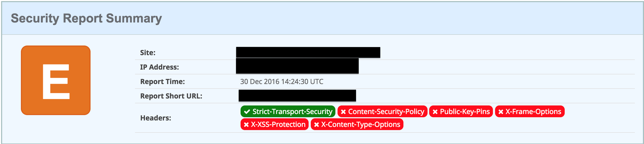Click the X icon on X-XSS-Protection

[x=246, y=125]
